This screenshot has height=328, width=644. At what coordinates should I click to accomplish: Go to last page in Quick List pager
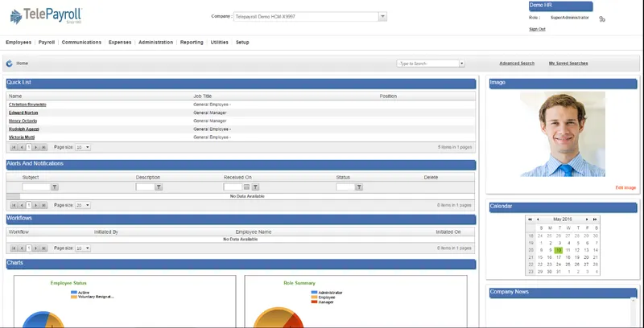point(43,147)
